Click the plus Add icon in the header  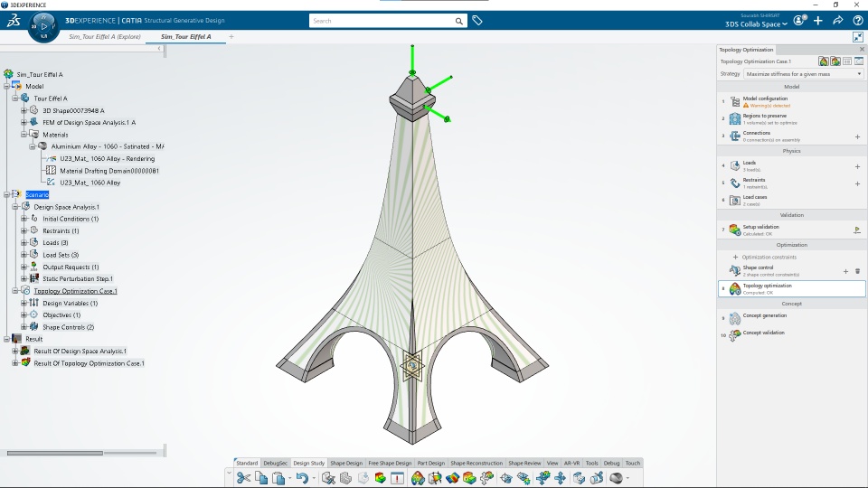(818, 21)
